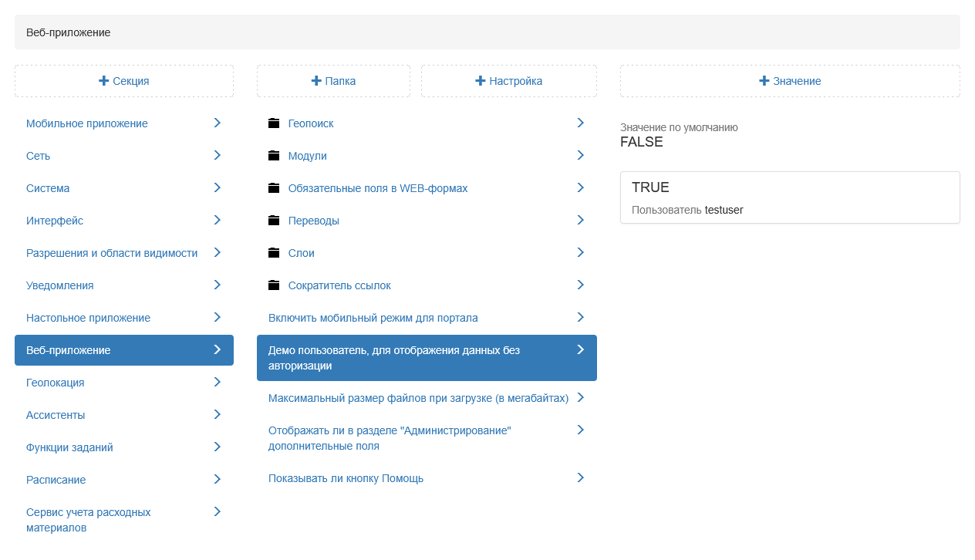The image size is (975, 560).
Task: Select the Ассистенты section
Action: point(56,415)
